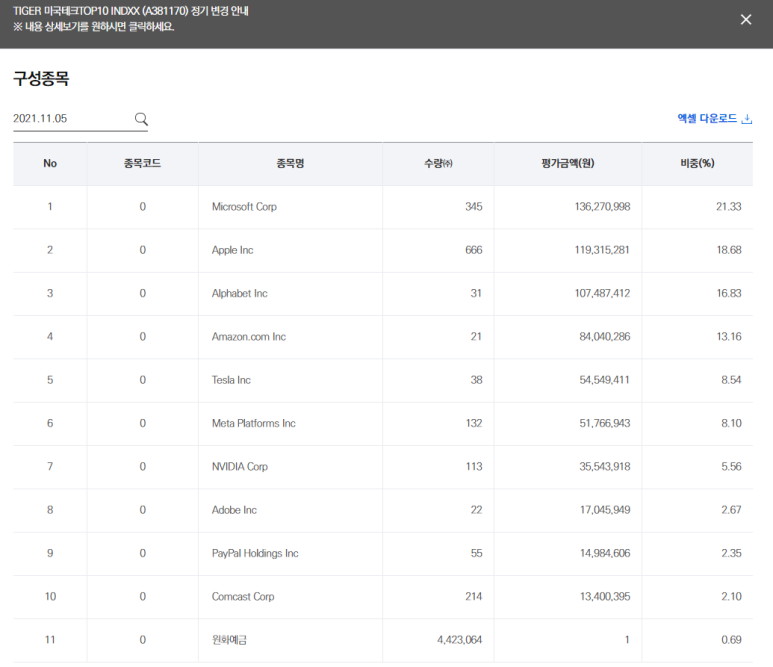Select the Tesla Inc row name
773x667 pixels.
click(231, 380)
